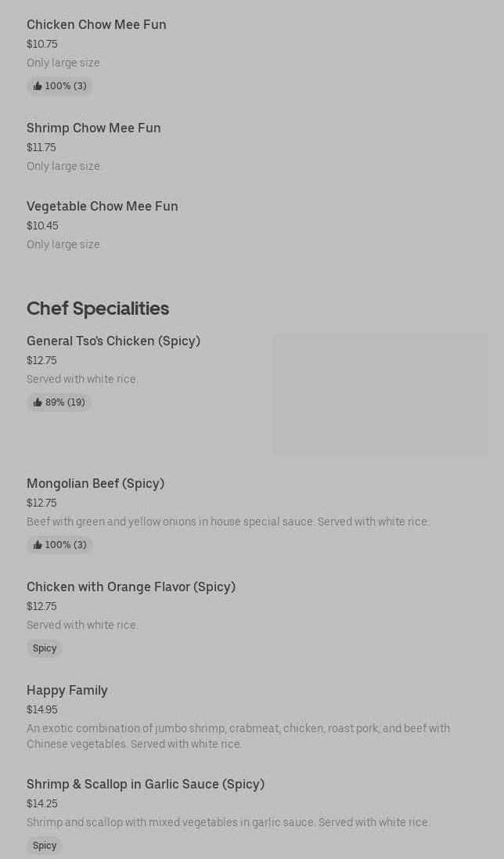Select Chicken with Orange Flavor (Spicy)
This screenshot has width=504, height=859.
[x=131, y=587]
